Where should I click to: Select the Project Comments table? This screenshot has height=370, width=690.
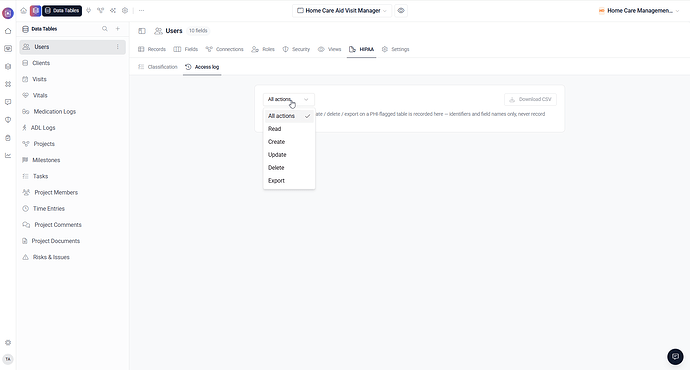point(73,225)
